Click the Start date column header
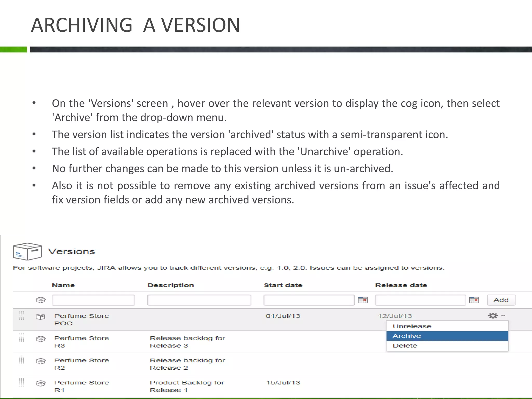This screenshot has width=532, height=399. [283, 285]
